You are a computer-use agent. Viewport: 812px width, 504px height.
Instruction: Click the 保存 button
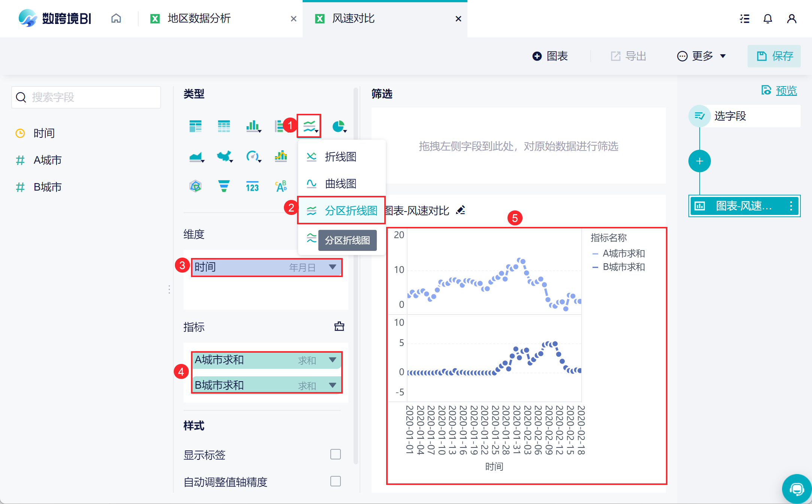[x=774, y=56]
